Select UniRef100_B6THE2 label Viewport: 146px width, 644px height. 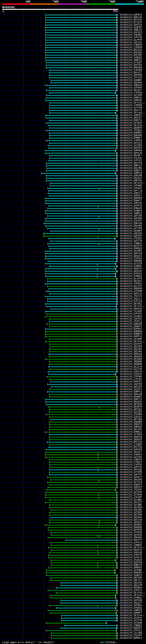131,304
